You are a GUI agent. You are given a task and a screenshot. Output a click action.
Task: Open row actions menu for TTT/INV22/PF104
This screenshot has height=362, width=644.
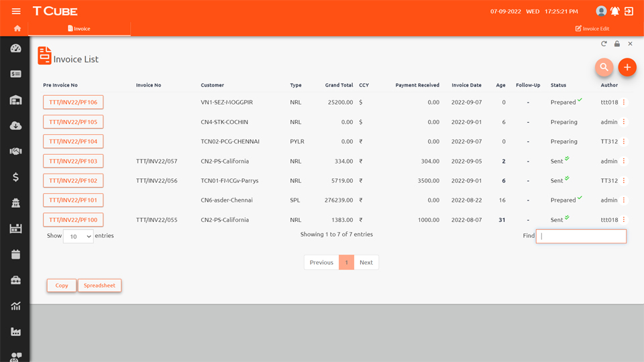(x=624, y=141)
